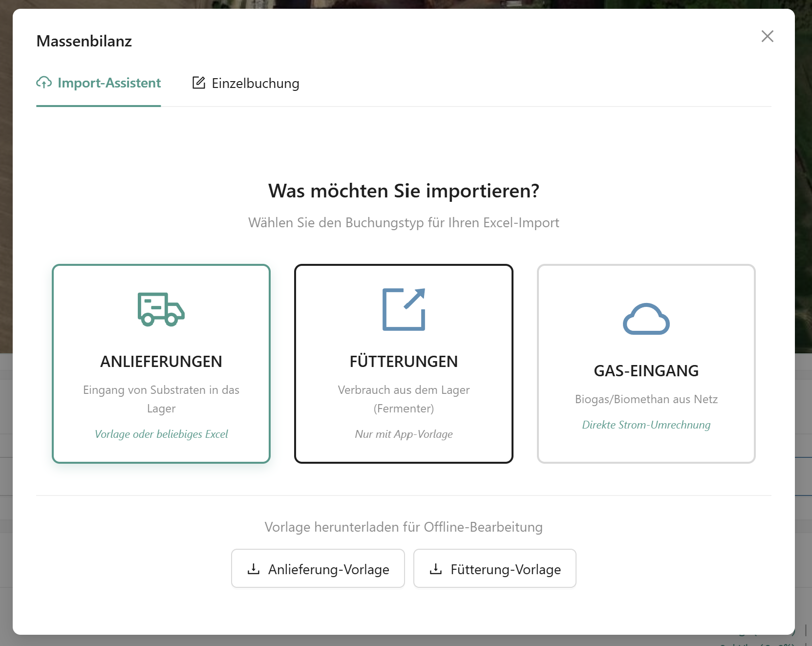812x646 pixels.
Task: Download the Fütterung-Vorlage template
Action: point(505,569)
